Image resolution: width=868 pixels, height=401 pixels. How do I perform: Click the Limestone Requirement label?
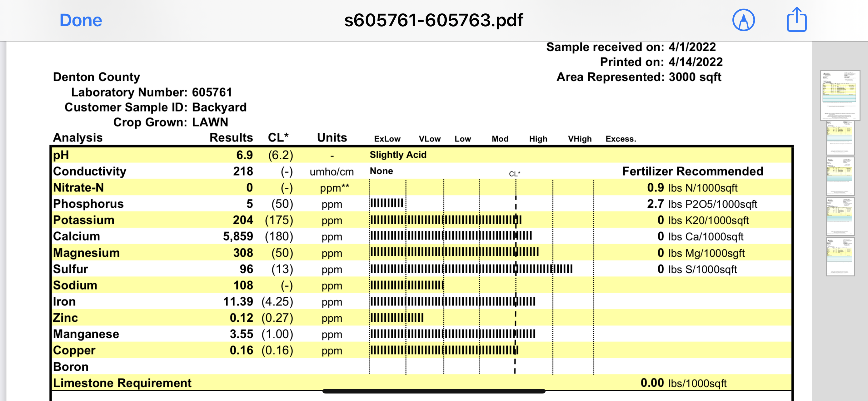[122, 383]
